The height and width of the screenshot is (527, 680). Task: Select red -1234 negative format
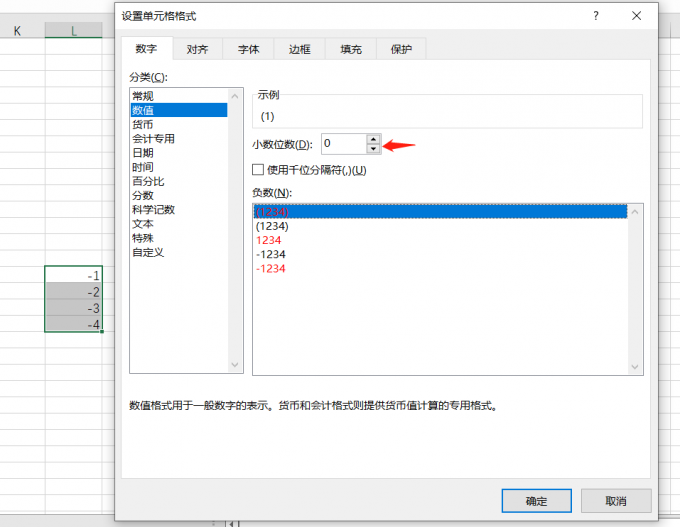point(440,268)
